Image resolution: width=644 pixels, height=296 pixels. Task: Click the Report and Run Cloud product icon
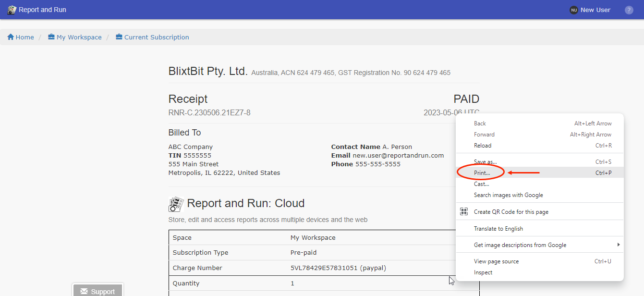(176, 204)
